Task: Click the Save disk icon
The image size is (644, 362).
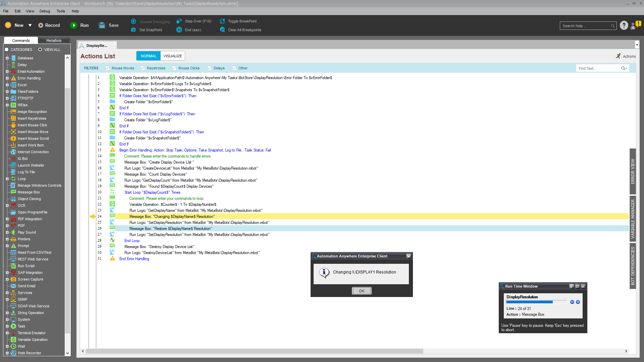Action: pos(102,25)
